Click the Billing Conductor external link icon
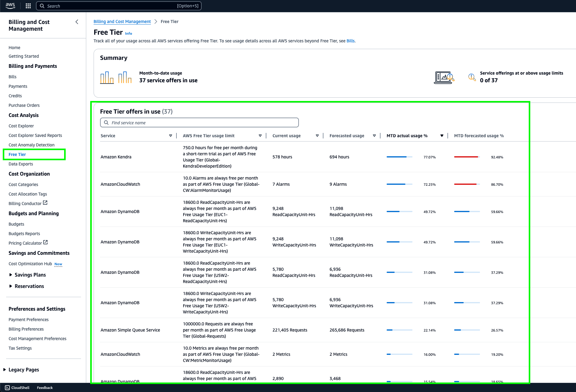 click(45, 203)
